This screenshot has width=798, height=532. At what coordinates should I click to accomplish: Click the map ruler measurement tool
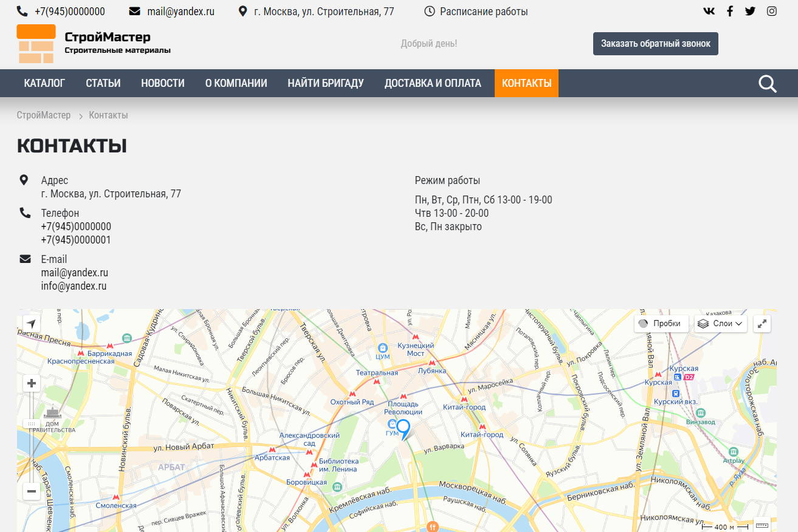coord(762,525)
